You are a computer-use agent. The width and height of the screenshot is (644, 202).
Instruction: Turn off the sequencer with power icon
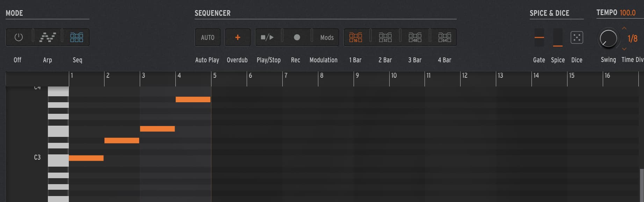coord(19,37)
